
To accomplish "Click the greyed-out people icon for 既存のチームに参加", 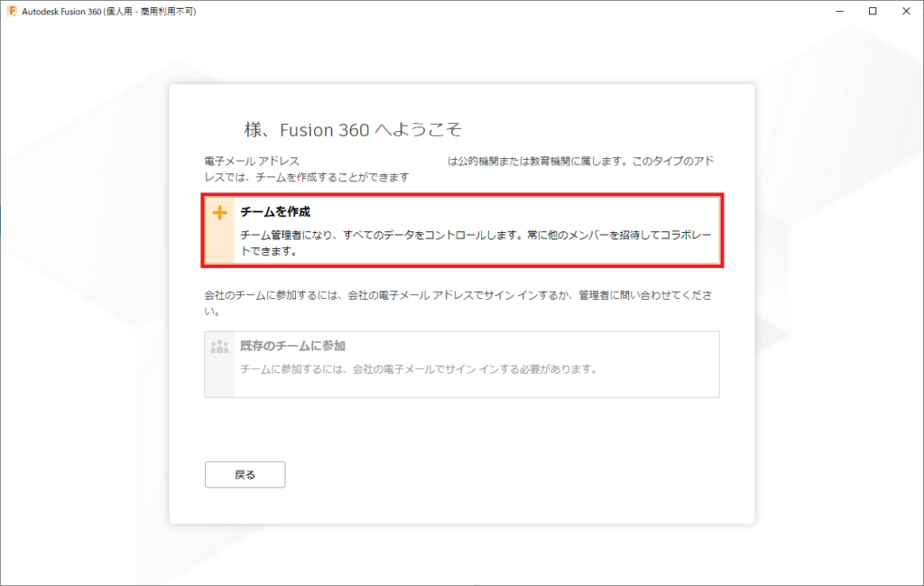I will pyautogui.click(x=220, y=347).
